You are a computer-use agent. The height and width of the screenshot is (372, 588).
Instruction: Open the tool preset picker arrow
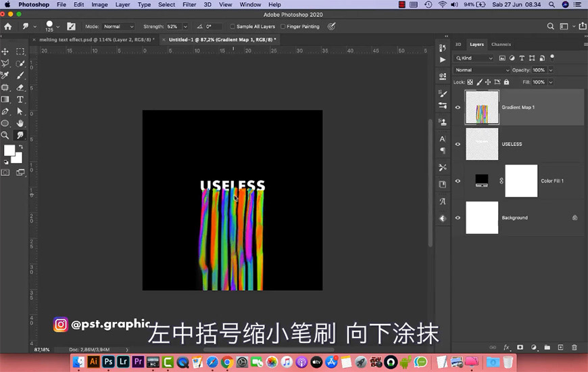[35, 26]
